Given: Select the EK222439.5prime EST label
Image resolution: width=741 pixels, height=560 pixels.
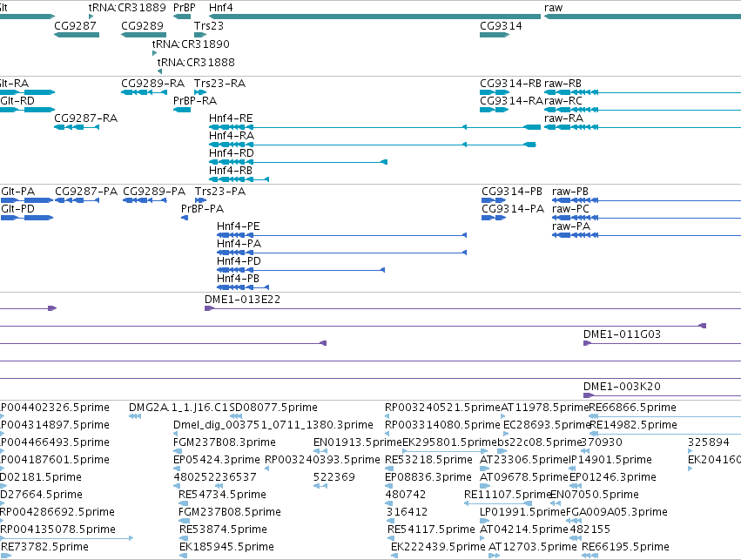Looking at the screenshot, I should 438,547.
